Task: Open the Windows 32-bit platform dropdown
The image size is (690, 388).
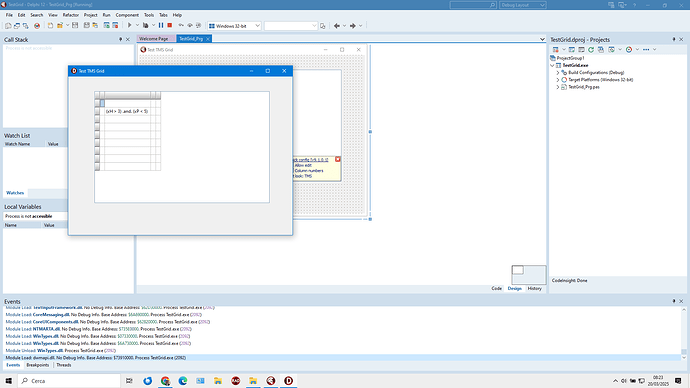Action: pyautogui.click(x=235, y=26)
